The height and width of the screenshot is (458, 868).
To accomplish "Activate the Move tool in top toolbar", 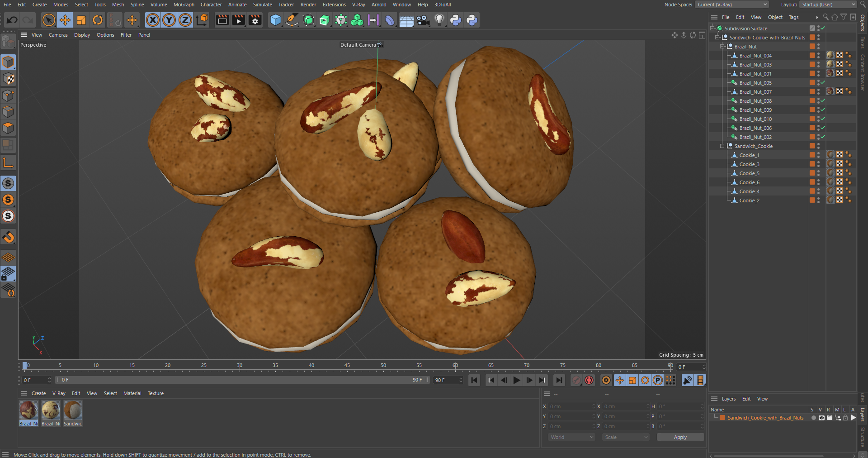I will point(65,20).
